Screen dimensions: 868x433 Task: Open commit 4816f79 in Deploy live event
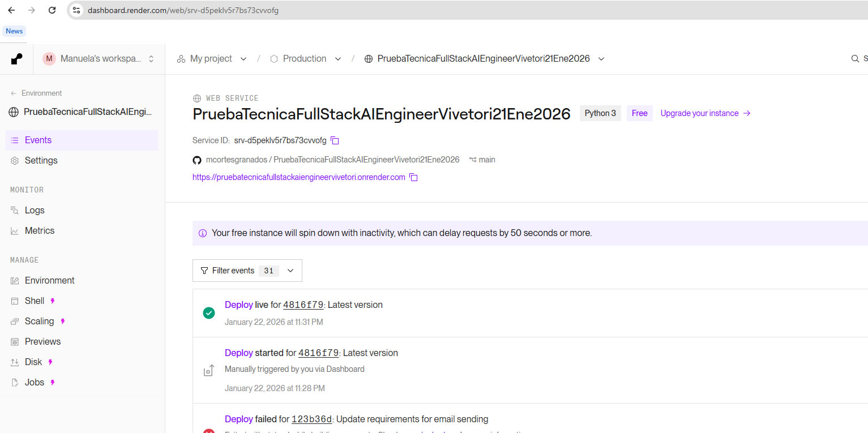pos(303,305)
